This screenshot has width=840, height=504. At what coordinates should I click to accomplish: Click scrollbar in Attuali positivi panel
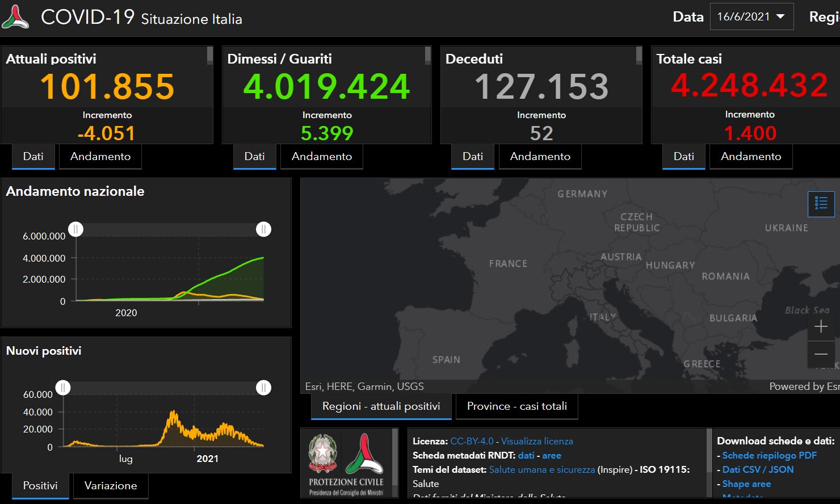pyautogui.click(x=210, y=55)
